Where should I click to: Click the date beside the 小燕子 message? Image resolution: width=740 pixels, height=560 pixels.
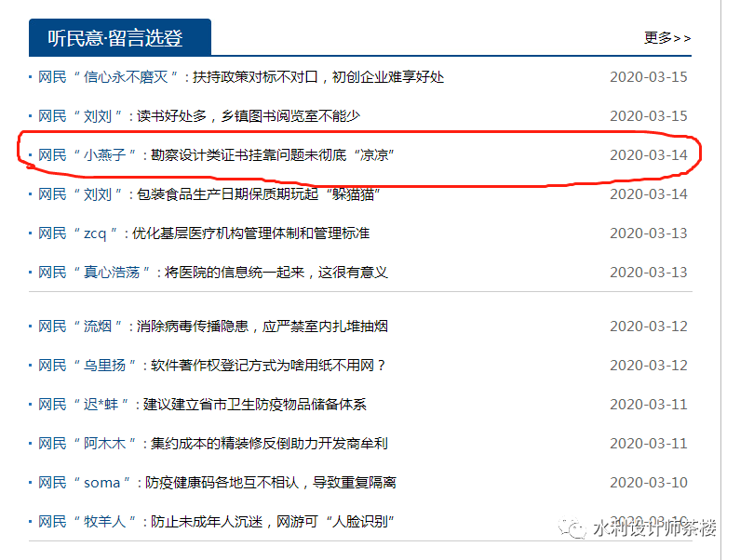click(x=648, y=155)
